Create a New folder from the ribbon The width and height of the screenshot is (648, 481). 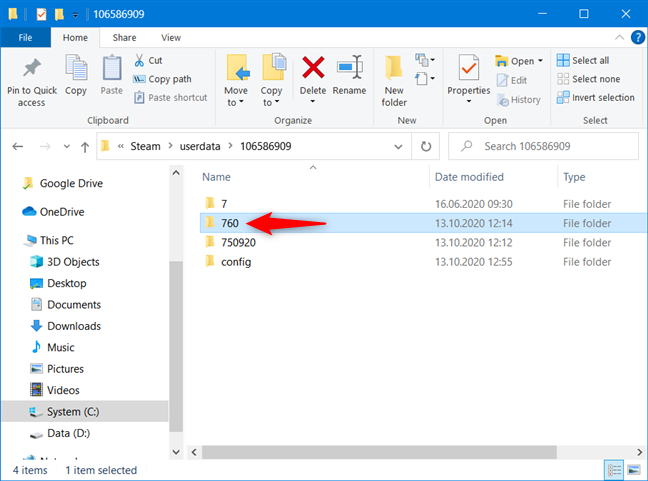coord(394,80)
